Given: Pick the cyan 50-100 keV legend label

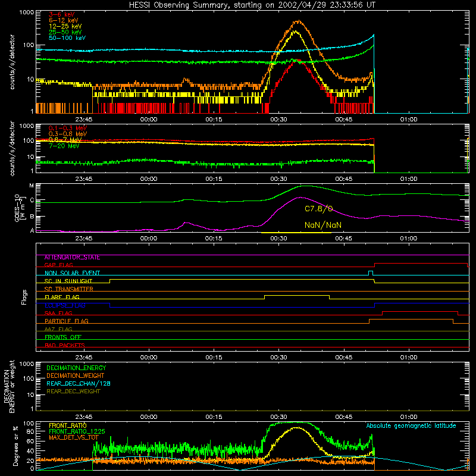Looking at the screenshot, I should 67,37.
